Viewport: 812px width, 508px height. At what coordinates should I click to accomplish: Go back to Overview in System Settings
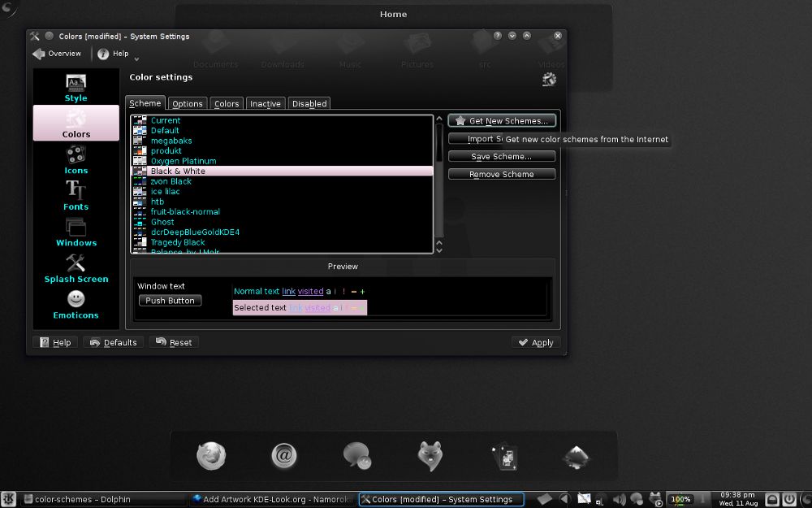tap(57, 54)
